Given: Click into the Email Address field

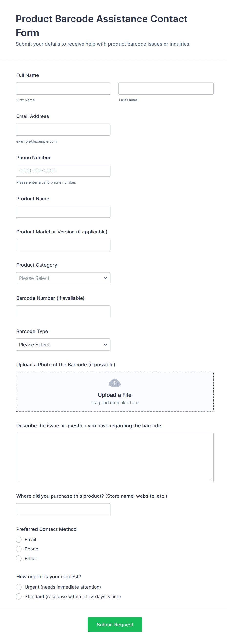Looking at the screenshot, I should click(63, 129).
